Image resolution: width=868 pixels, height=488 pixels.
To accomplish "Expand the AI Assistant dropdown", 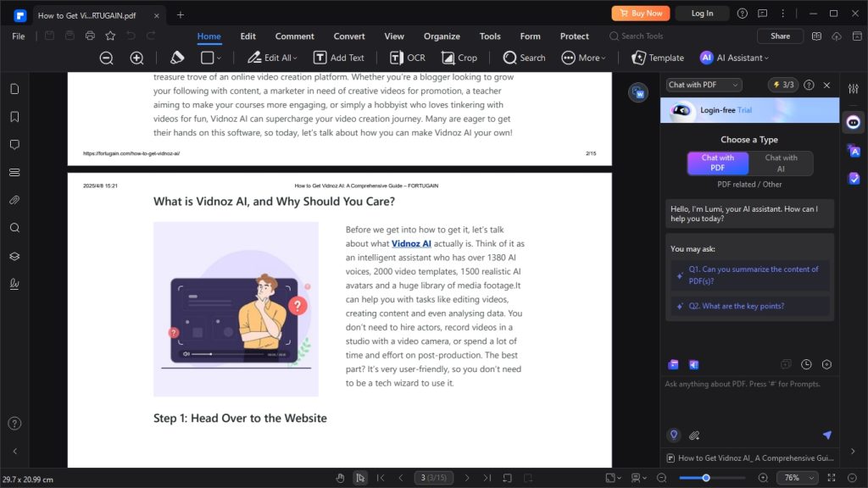I will [x=734, y=58].
